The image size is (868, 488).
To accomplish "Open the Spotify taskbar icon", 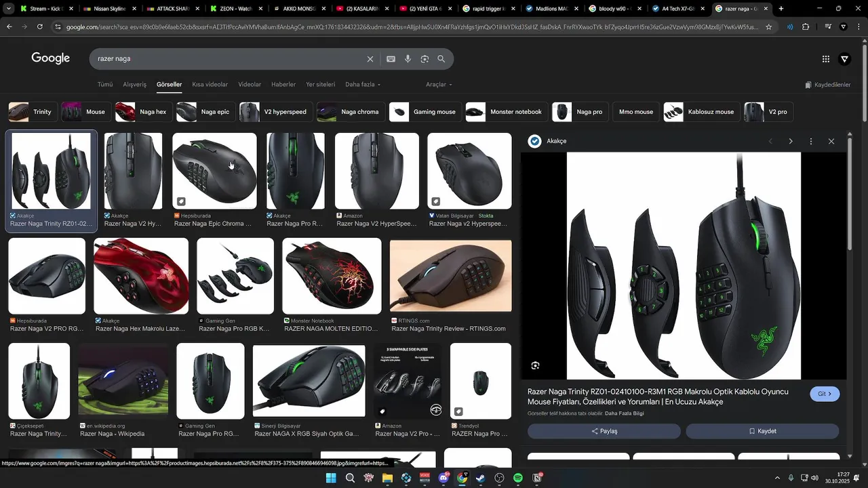I will (x=518, y=478).
